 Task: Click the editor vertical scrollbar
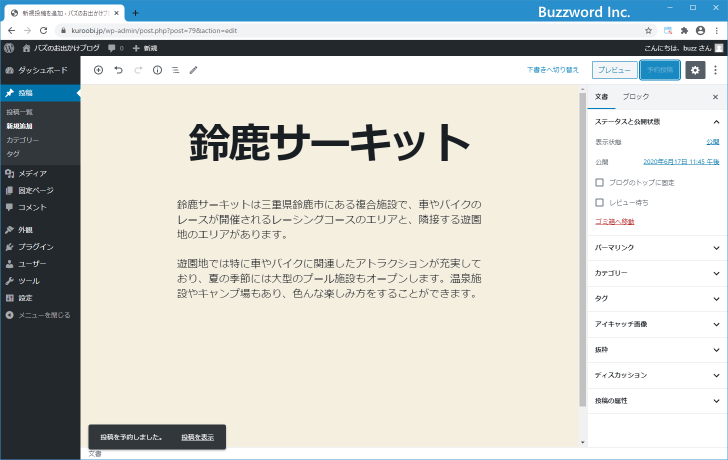pos(583,250)
